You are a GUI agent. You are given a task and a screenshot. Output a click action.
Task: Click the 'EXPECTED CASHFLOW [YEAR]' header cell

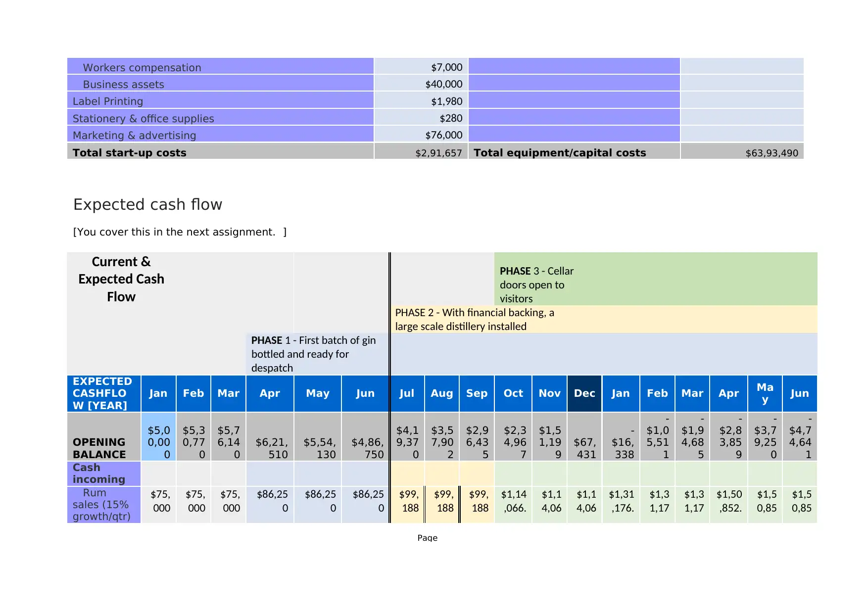[x=104, y=393]
